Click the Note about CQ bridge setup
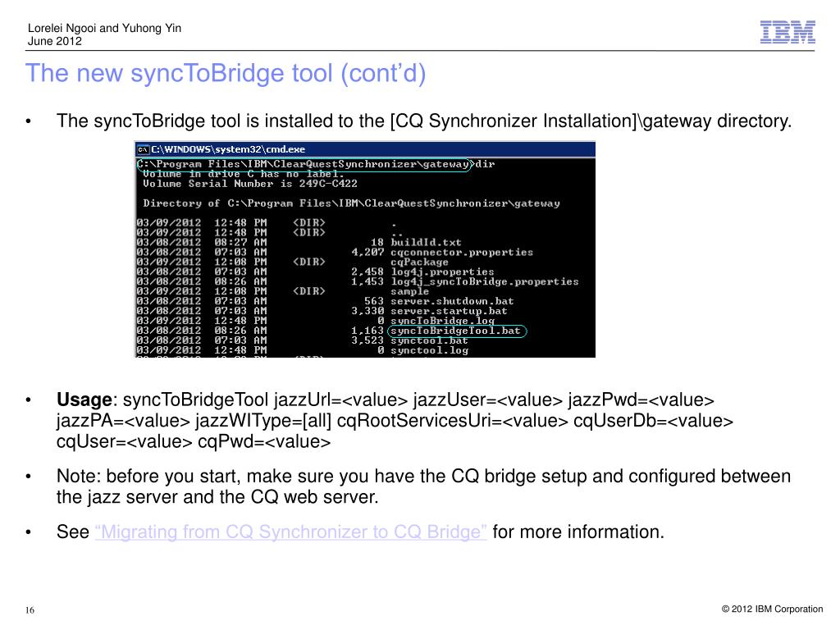This screenshot has height=630, width=840. (423, 486)
